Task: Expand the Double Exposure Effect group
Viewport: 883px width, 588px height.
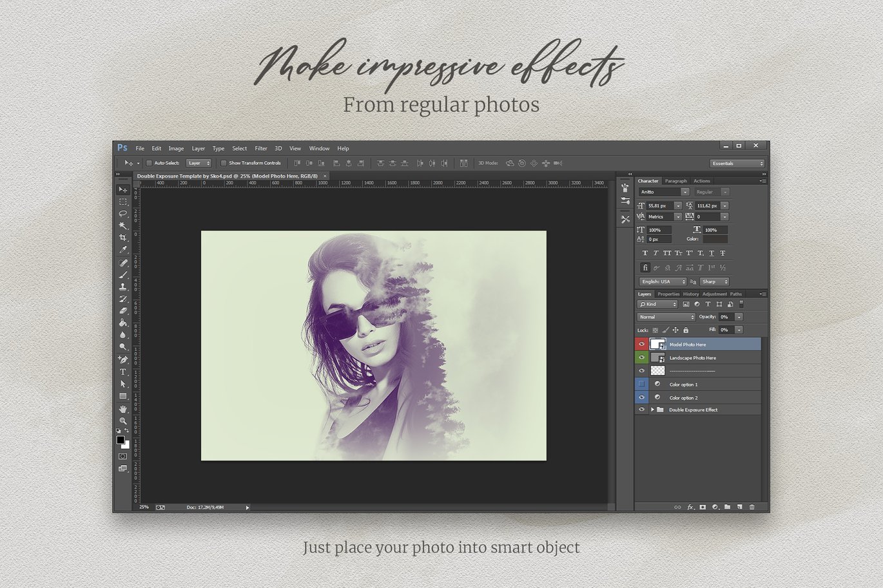Action: click(x=652, y=410)
